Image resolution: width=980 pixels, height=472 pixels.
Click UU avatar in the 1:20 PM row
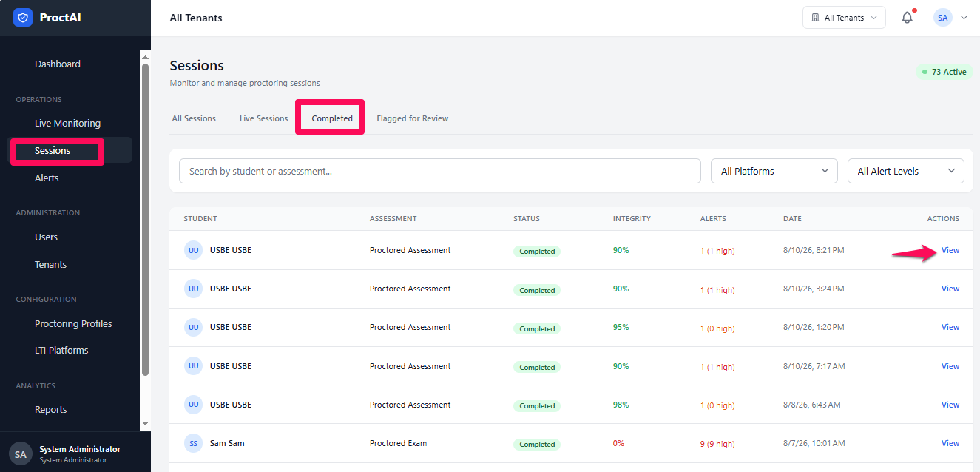[193, 327]
